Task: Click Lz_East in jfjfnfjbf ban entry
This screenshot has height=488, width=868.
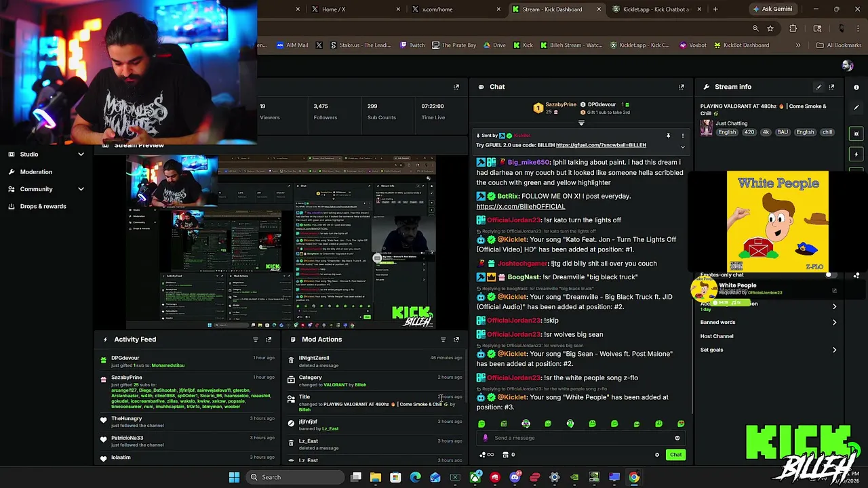Action: point(330,429)
